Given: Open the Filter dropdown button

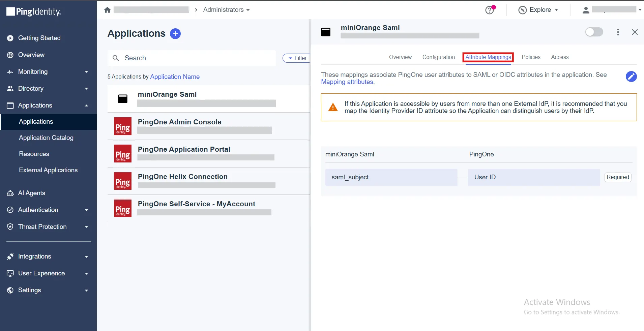Looking at the screenshot, I should (297, 58).
